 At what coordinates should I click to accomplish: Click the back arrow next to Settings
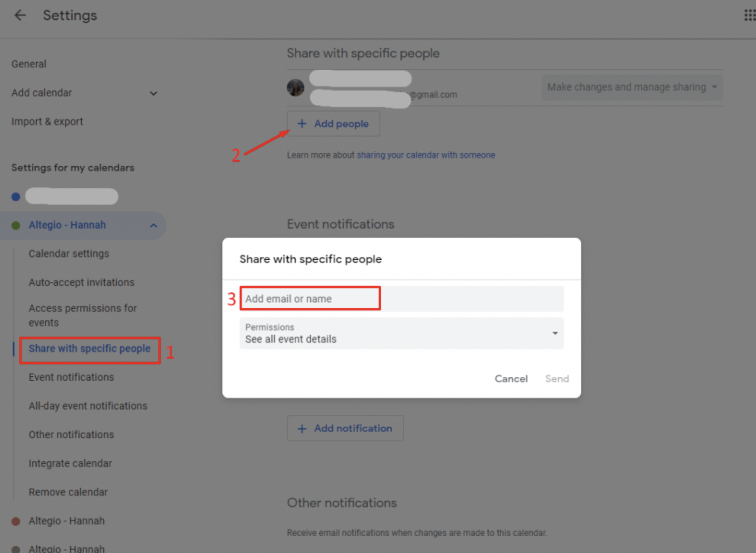point(20,15)
